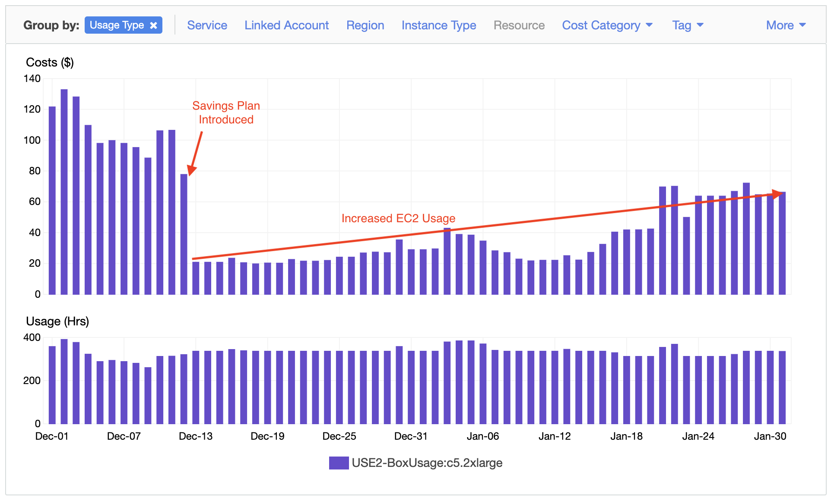The height and width of the screenshot is (504, 831).
Task: Open the Cost Category dropdown
Action: click(x=607, y=25)
